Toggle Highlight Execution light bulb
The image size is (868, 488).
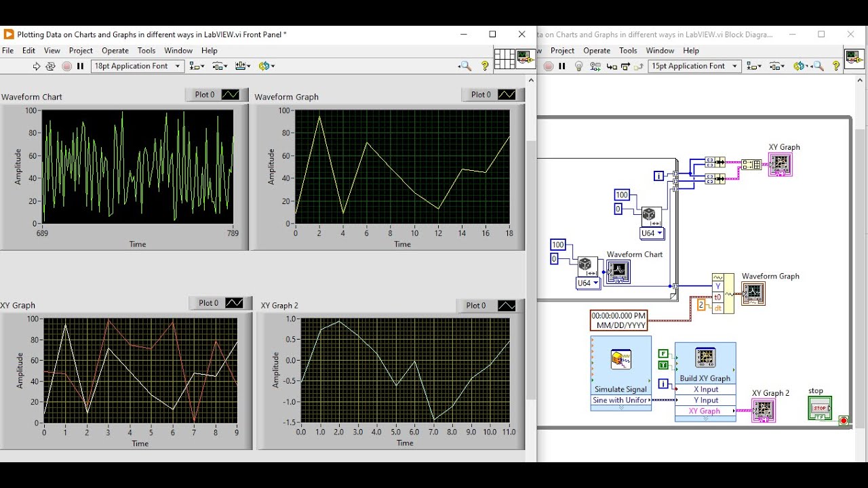point(578,66)
